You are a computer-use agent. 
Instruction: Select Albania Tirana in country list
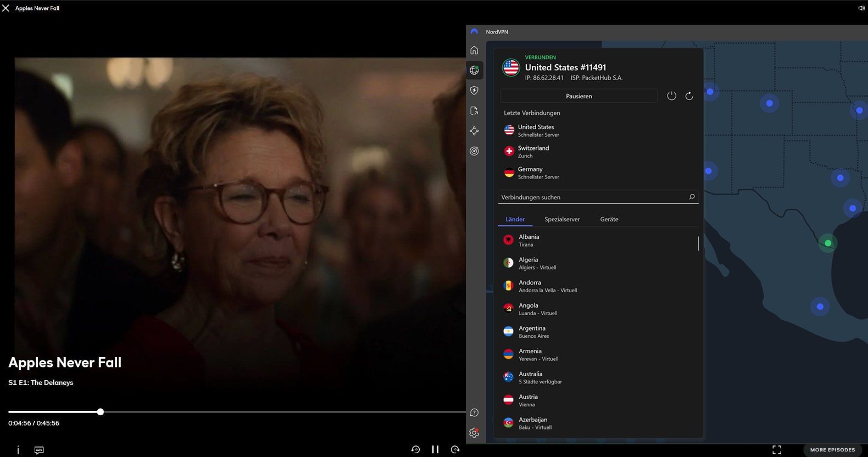[597, 240]
